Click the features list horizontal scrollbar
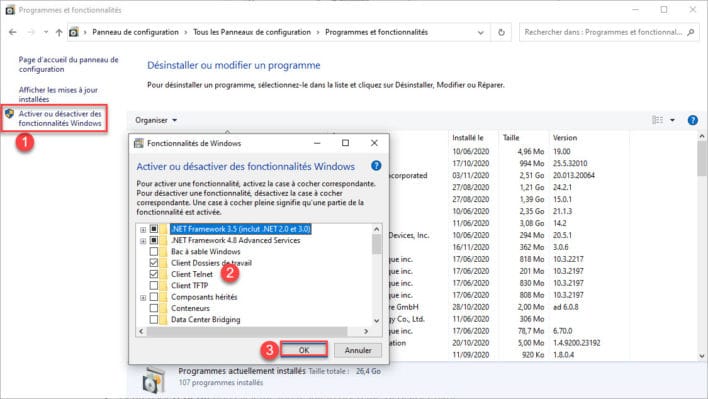Viewport: 708px width, 399px height. pyautogui.click(x=247, y=331)
